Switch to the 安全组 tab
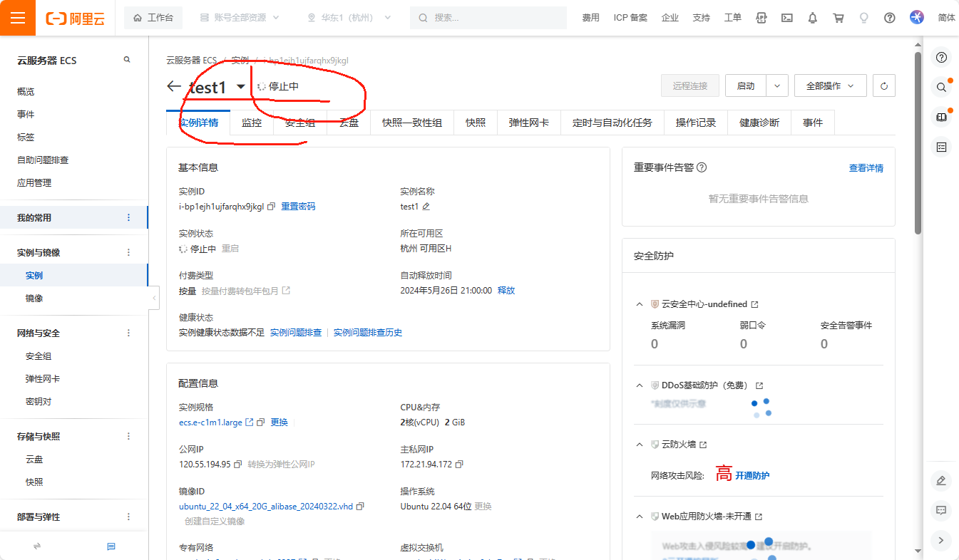The height and width of the screenshot is (560, 959). tap(300, 123)
